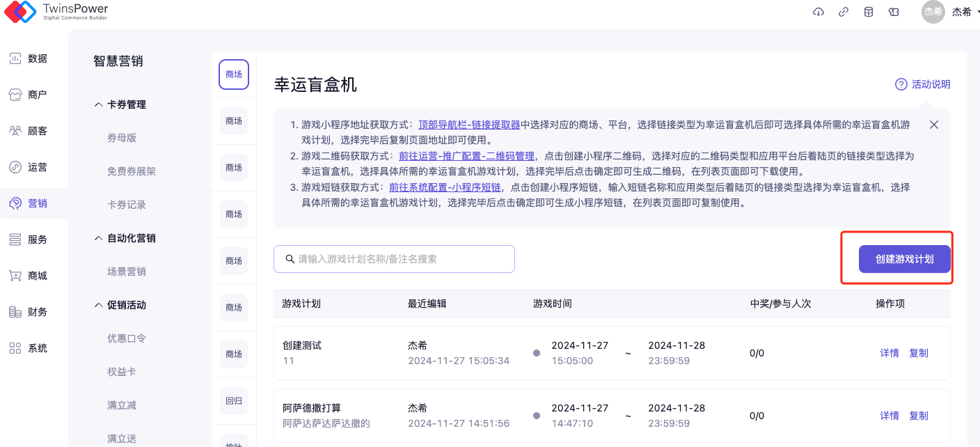The image size is (980, 447).
Task: Click 详情 for the 创建测试 plan
Action: pyautogui.click(x=890, y=353)
